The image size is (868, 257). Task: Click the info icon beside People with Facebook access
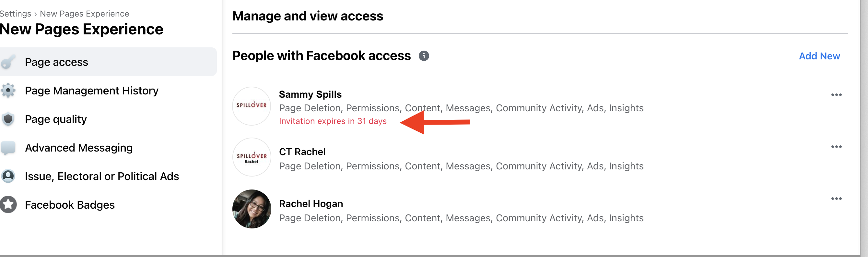(x=424, y=56)
